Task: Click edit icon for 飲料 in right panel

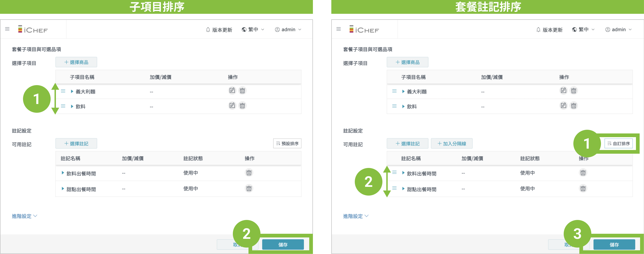Action: click(563, 106)
